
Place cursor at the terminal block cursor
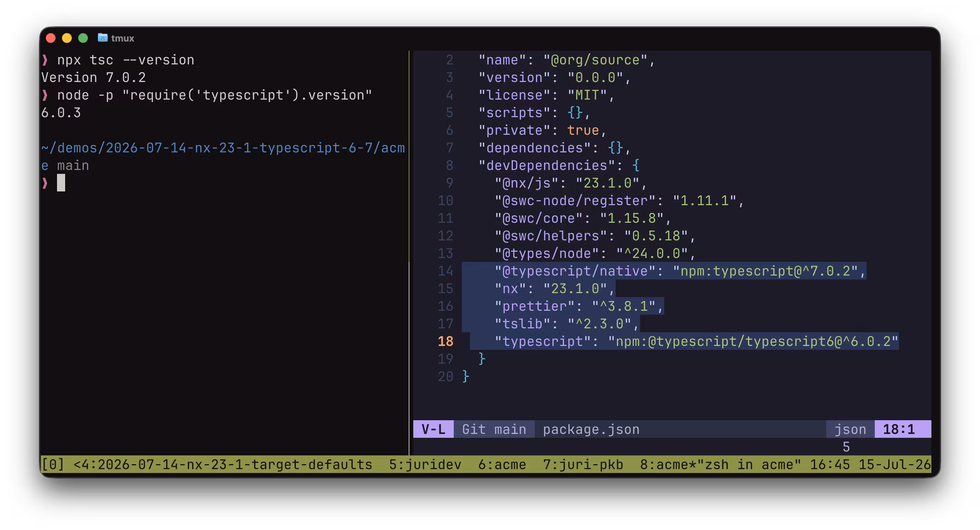coord(61,183)
